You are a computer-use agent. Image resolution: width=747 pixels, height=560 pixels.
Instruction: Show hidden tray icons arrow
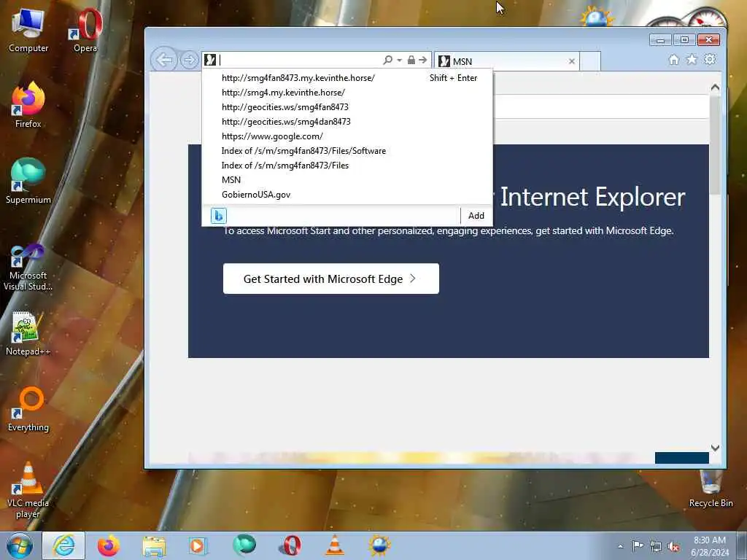620,546
